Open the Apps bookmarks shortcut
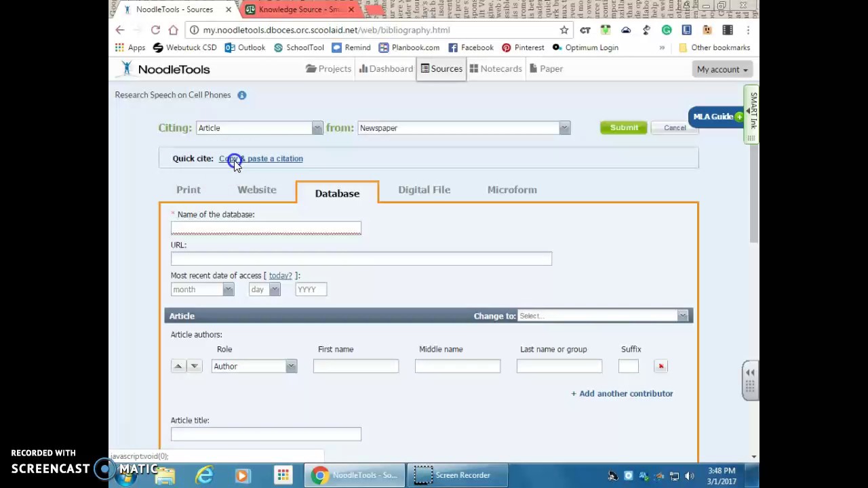 (x=130, y=47)
